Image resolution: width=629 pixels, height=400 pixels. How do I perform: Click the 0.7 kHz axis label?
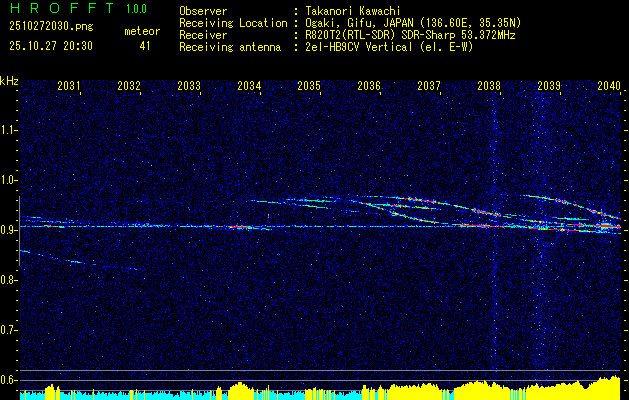pos(8,330)
